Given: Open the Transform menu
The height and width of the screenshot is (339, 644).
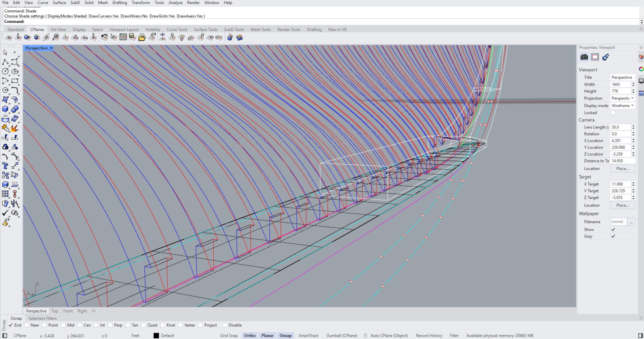Looking at the screenshot, I should tap(140, 3).
